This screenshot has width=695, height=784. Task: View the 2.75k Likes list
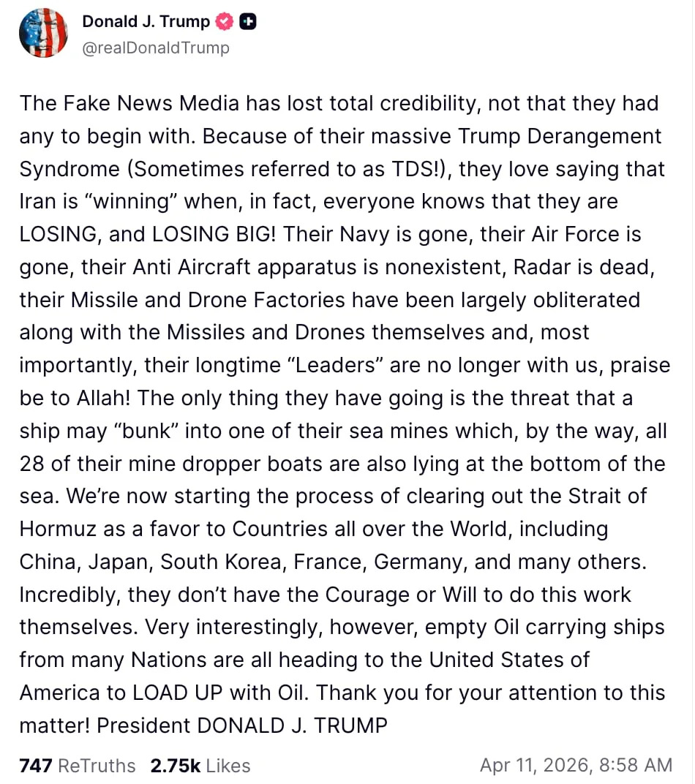tap(200, 766)
